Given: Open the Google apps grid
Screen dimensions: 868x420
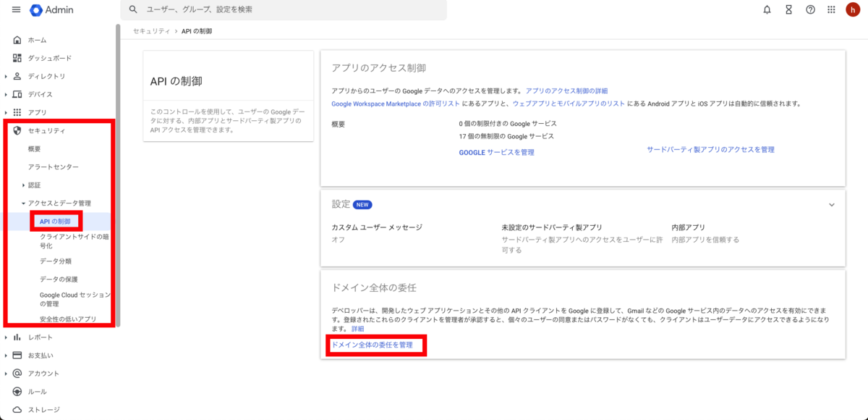Looking at the screenshot, I should coord(832,10).
